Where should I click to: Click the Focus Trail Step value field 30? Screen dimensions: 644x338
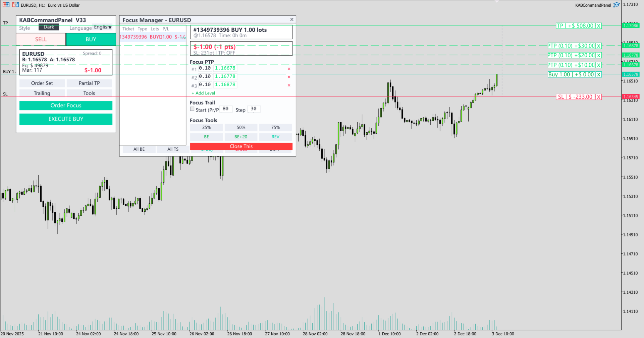254,109
